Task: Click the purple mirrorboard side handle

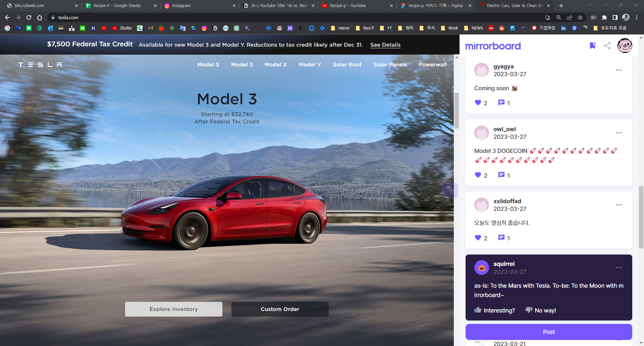Action: pyautogui.click(x=449, y=190)
